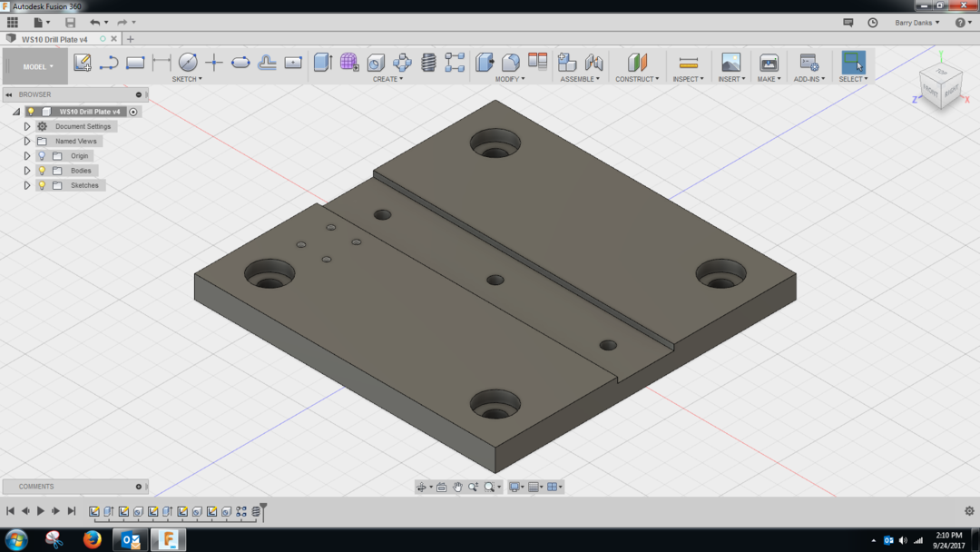The height and width of the screenshot is (552, 980).
Task: Choose the Extrude tool in Create
Action: (x=323, y=62)
